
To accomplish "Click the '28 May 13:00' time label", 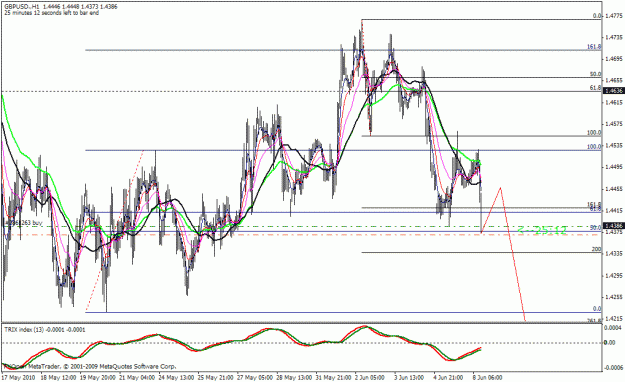I will [295, 377].
